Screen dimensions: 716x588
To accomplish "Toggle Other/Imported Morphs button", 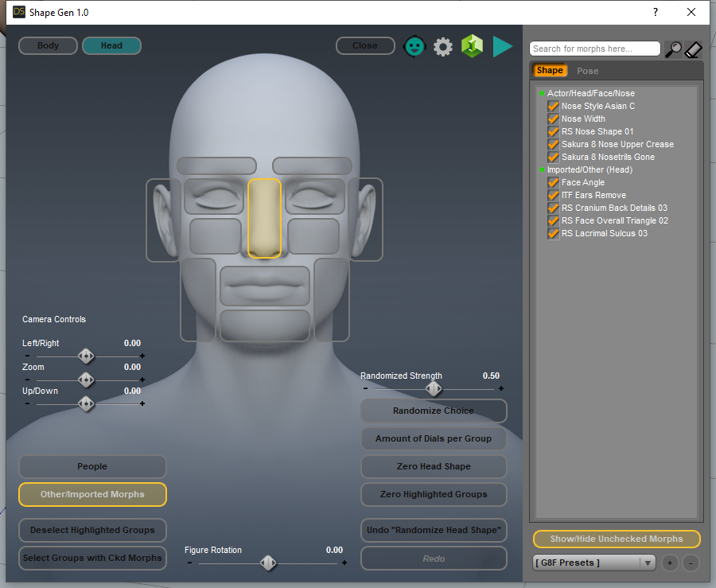I will 92,494.
